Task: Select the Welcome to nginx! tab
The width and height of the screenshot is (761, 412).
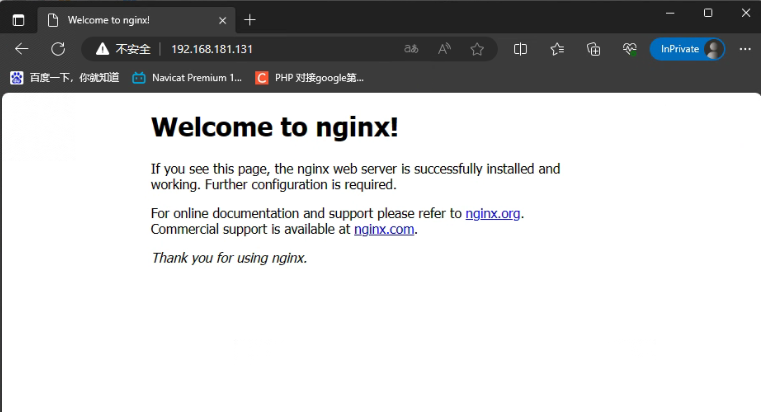Action: 137,20
